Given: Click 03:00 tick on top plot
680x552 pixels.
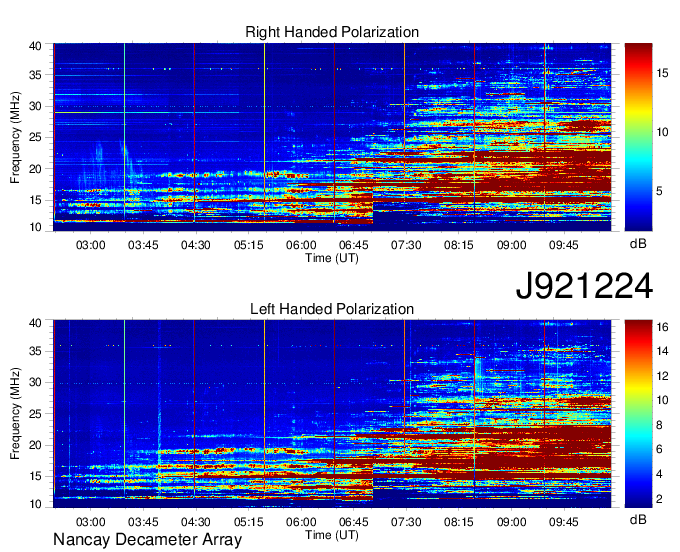Looking at the screenshot, I should pos(91,245).
